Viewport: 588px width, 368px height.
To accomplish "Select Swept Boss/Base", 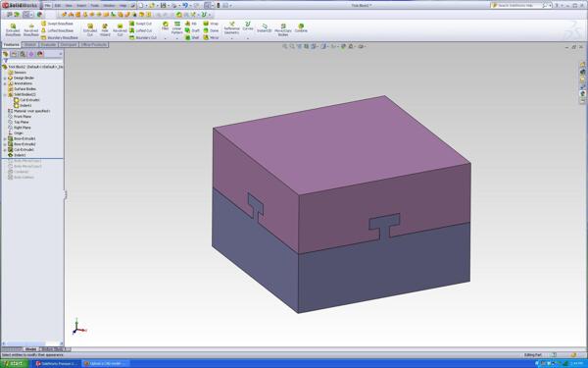I will (57, 24).
